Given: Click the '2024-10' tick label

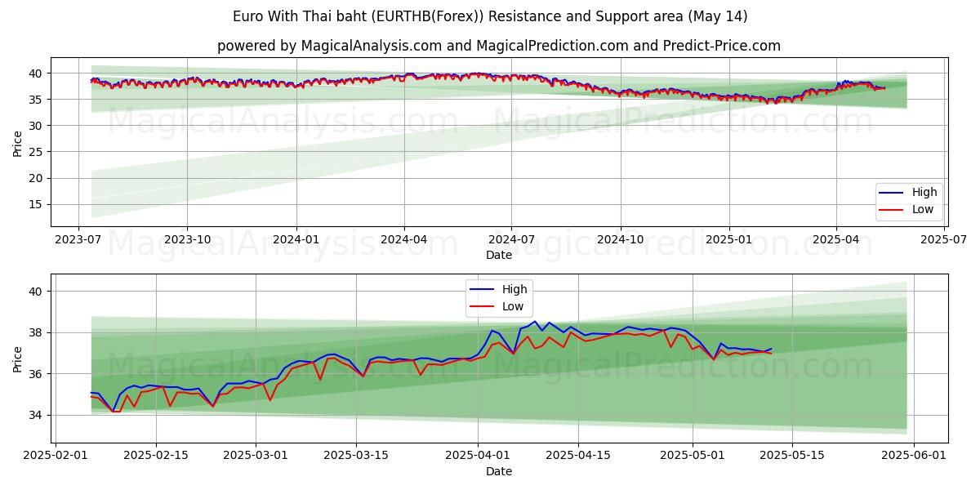Looking at the screenshot, I should click(620, 239).
